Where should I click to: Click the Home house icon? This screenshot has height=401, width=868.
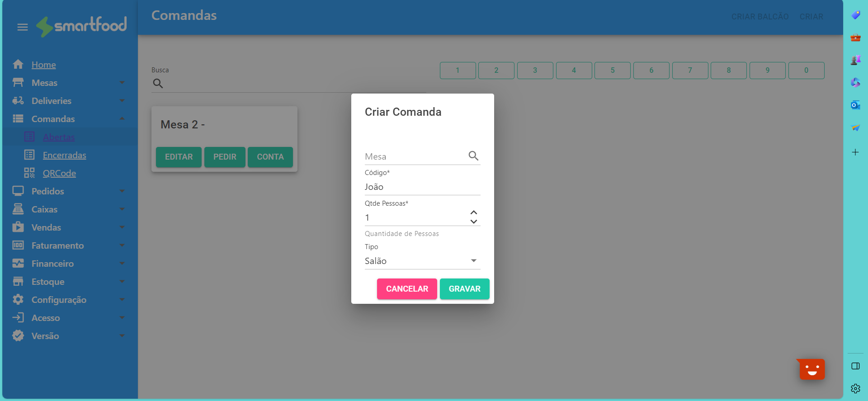pos(18,65)
